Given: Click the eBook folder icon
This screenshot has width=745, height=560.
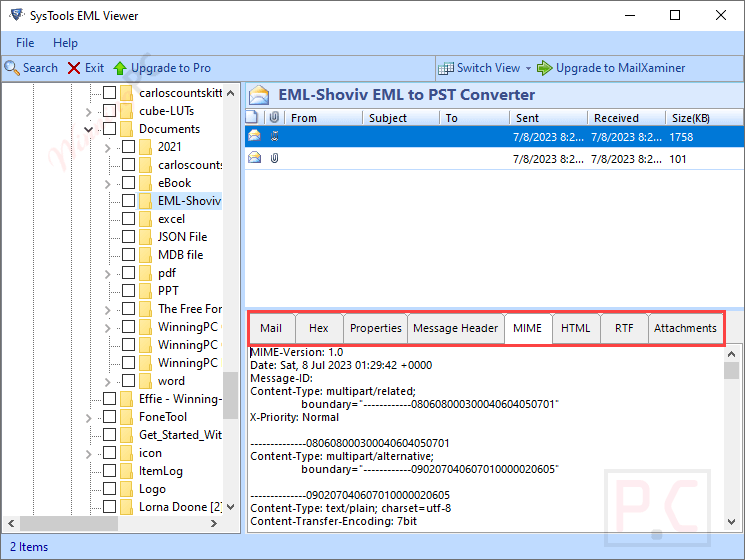Looking at the screenshot, I should pos(145,183).
